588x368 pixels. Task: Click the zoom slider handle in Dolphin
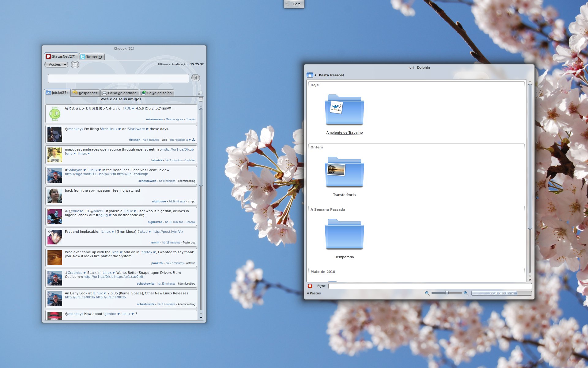tap(447, 293)
